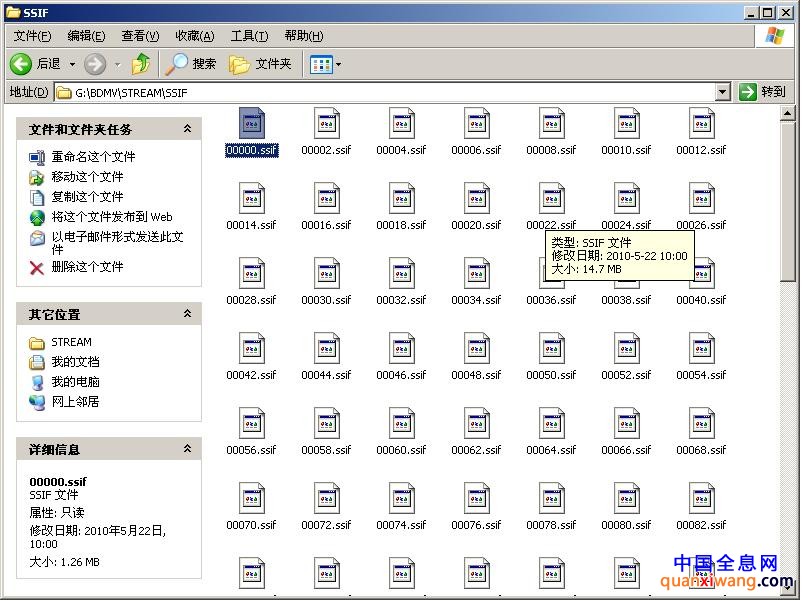Collapse the 其它位置 panel

[x=188, y=313]
